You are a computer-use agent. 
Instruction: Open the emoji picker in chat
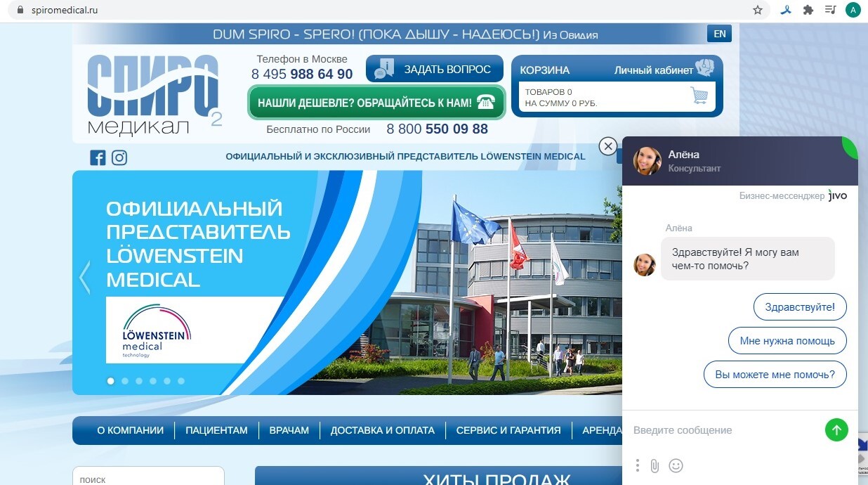676,465
